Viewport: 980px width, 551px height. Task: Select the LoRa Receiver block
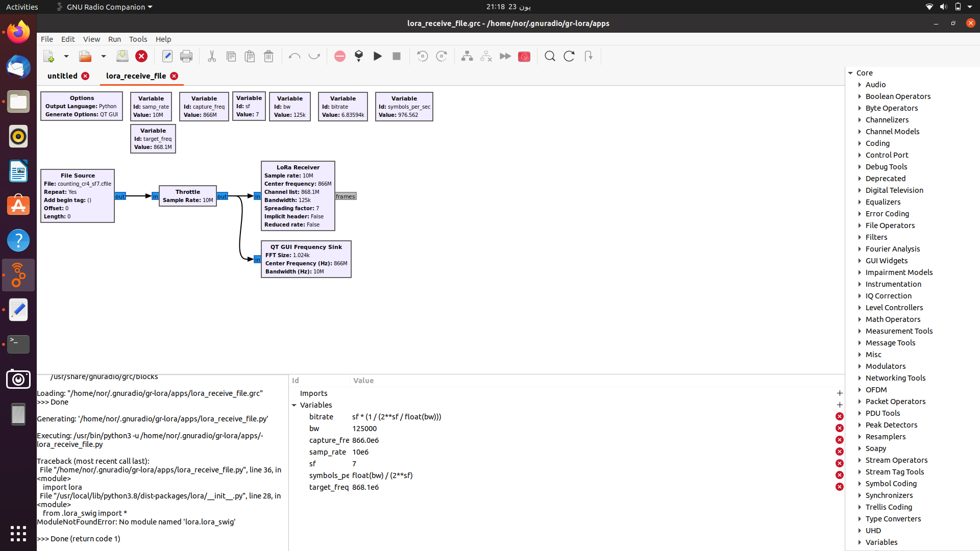point(298,195)
